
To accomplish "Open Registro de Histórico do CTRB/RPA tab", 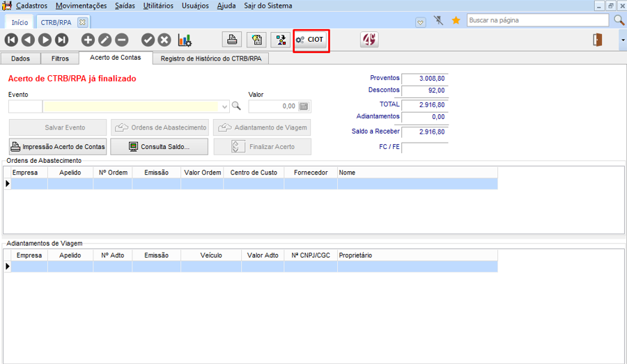I will pyautogui.click(x=210, y=58).
